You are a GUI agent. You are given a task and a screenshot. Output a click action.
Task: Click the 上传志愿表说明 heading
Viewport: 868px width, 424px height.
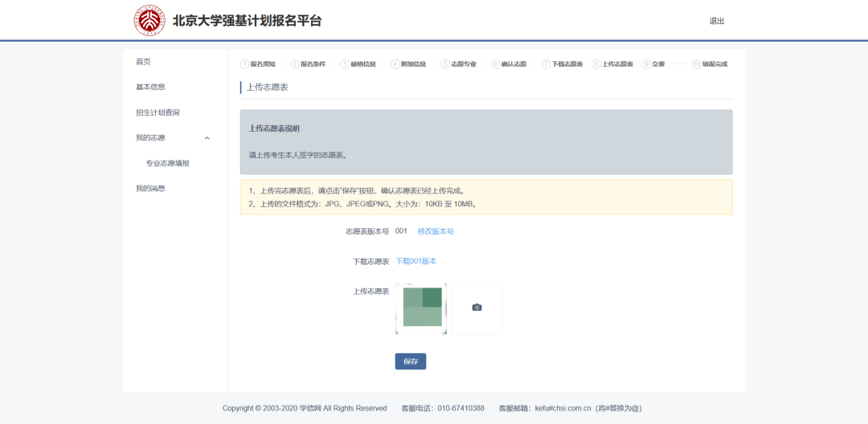click(275, 128)
